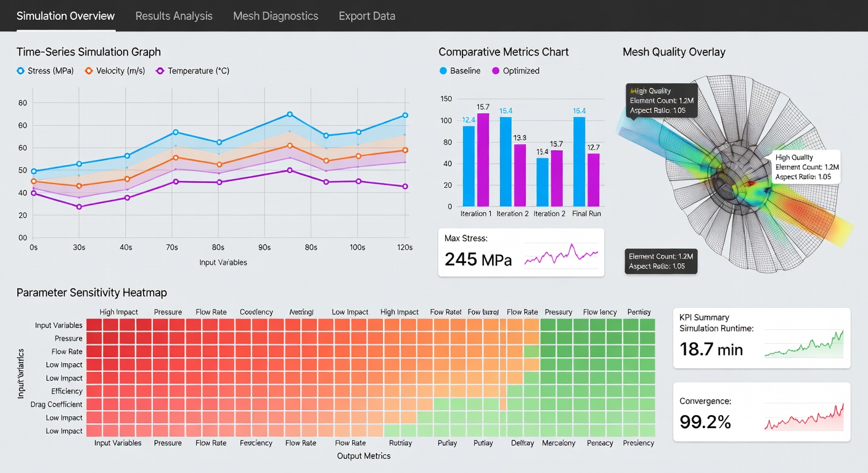Click the Baseline bar for Iteration 1
868x473 pixels.
tap(469, 166)
